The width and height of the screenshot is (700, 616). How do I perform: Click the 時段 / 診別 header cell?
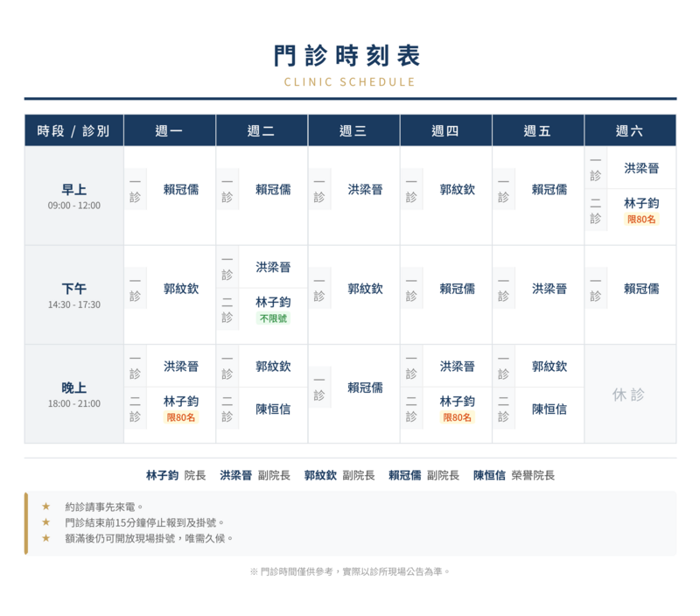pos(73,131)
